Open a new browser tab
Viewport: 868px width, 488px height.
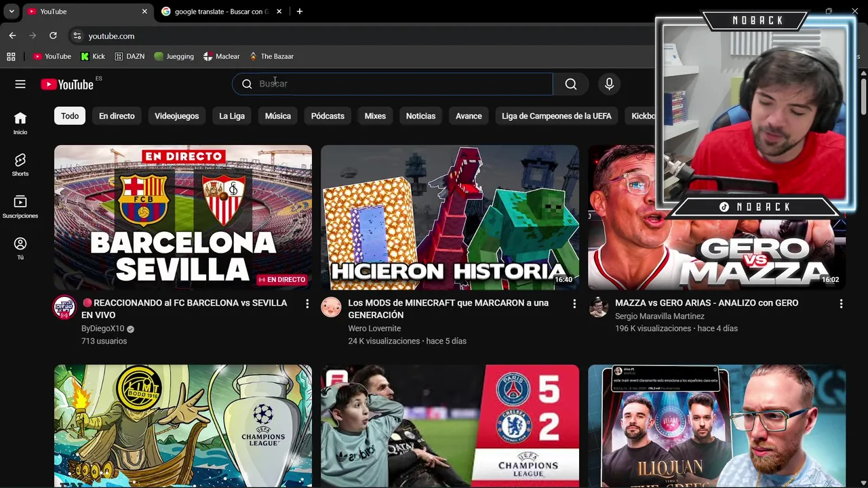(x=299, y=12)
